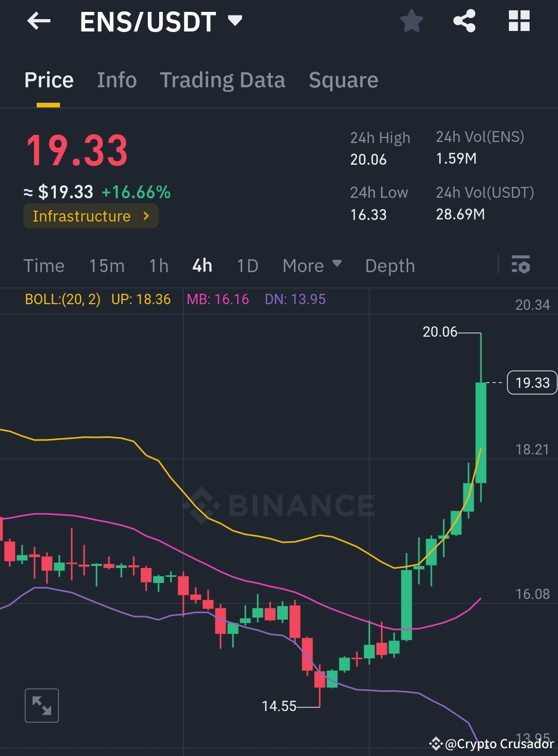This screenshot has height=756, width=558.
Task: Select the Info tab
Action: [x=116, y=80]
